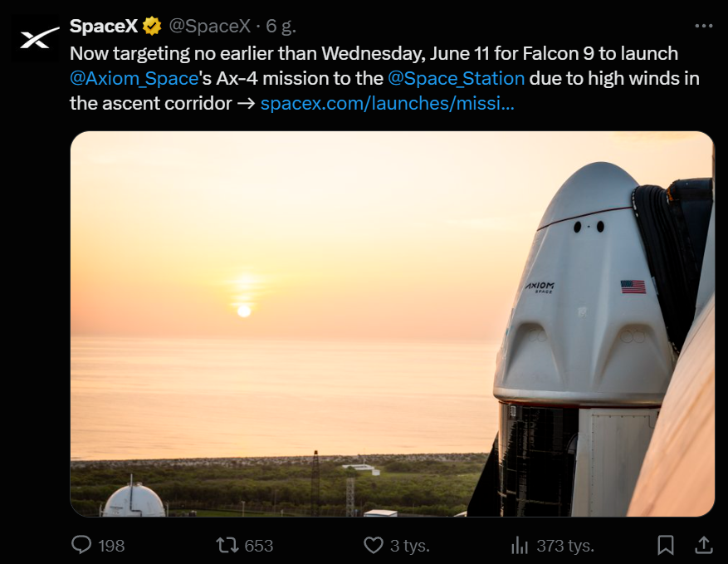728x564 pixels.
Task: Open the three-dot more options menu
Action: [703, 26]
